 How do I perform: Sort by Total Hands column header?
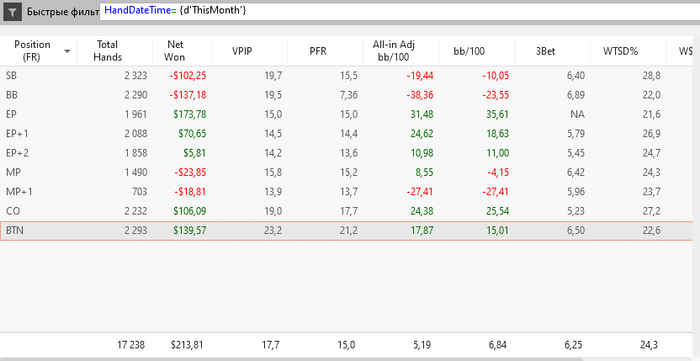pos(108,51)
